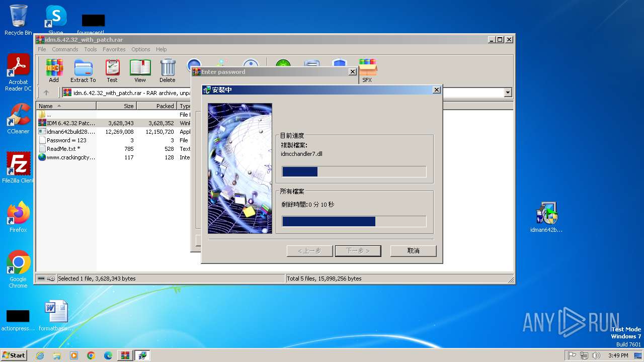The height and width of the screenshot is (362, 644).
Task: Click the Extract To toolbar icon
Action: [x=83, y=71]
